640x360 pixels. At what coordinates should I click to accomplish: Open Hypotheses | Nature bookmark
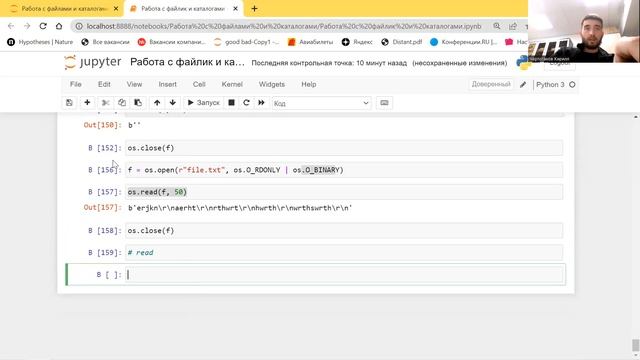[x=40, y=42]
